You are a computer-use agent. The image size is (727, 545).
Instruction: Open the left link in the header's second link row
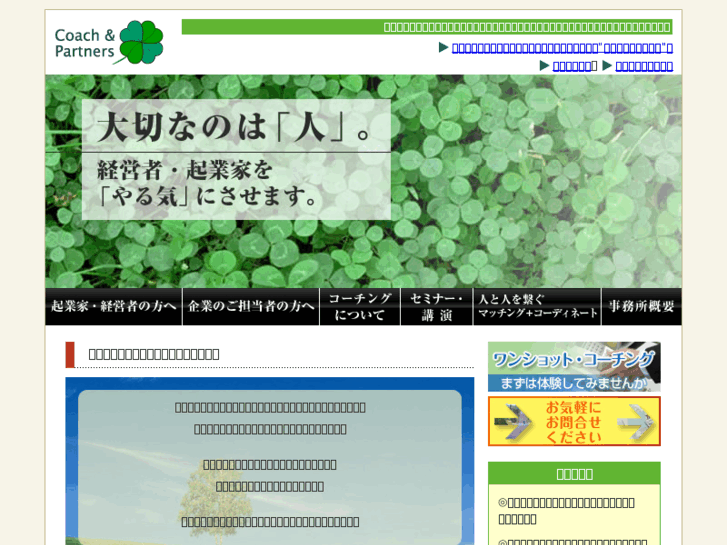[x=572, y=66]
